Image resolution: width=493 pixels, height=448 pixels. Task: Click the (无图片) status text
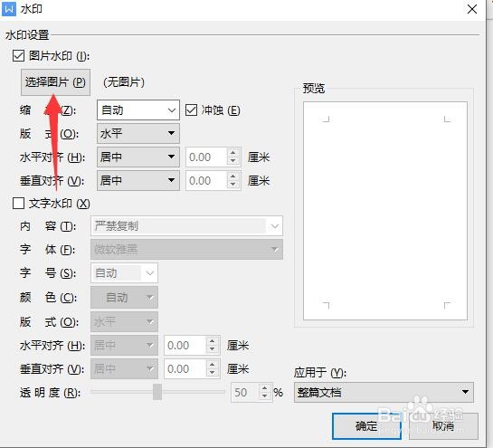pos(124,82)
